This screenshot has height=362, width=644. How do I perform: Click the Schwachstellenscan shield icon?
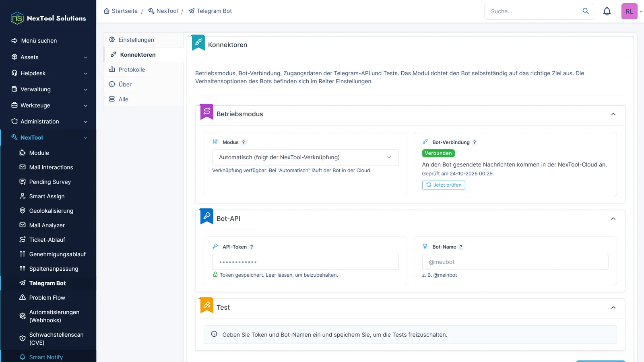point(23,339)
